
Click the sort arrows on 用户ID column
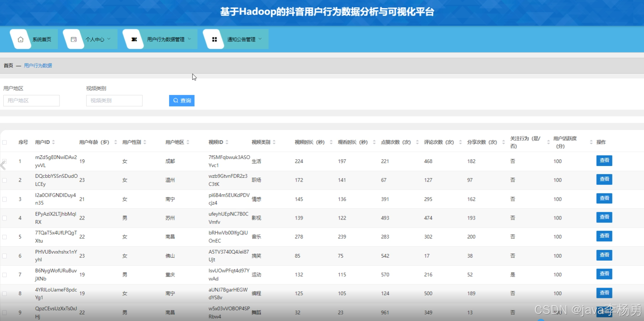[x=54, y=142]
